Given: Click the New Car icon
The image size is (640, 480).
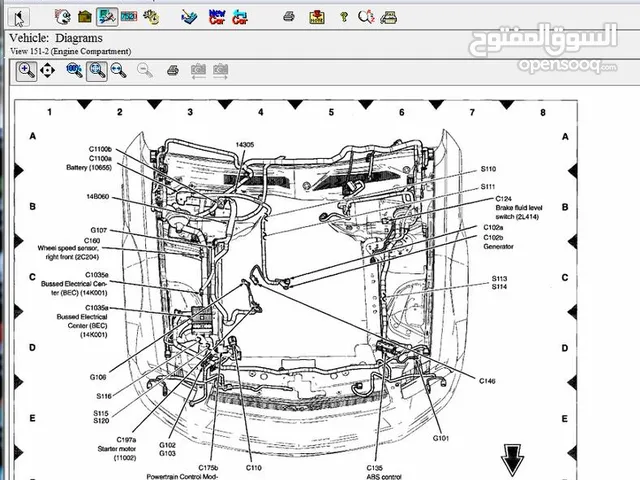Looking at the screenshot, I should coord(216,17).
